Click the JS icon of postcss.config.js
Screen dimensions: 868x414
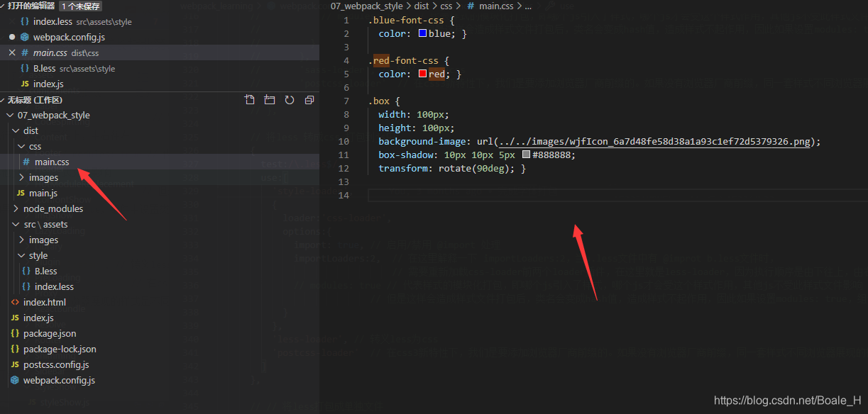(x=16, y=364)
